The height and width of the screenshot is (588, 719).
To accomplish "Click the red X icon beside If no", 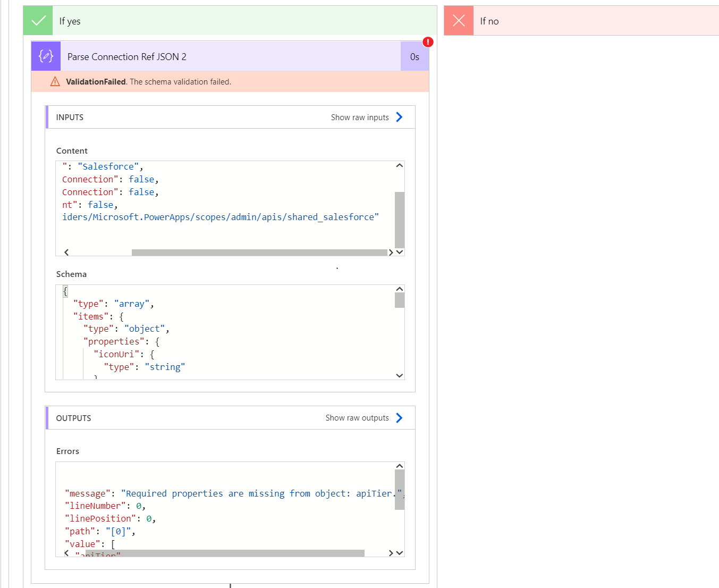I will [459, 21].
